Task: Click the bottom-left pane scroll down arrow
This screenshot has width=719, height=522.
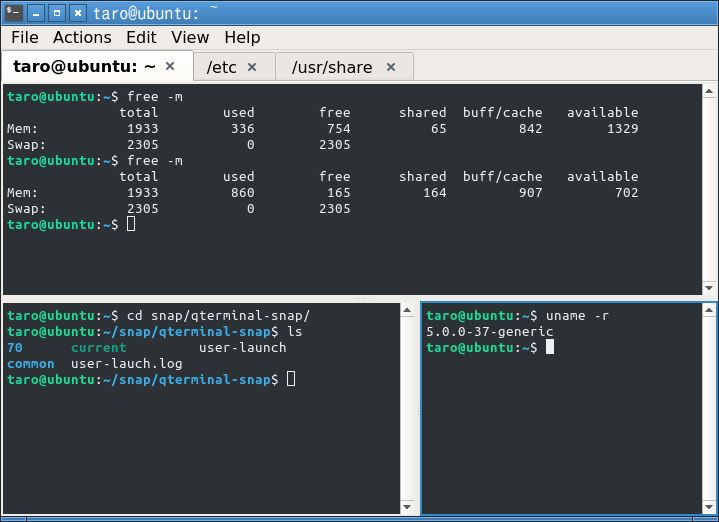Action: [x=407, y=507]
